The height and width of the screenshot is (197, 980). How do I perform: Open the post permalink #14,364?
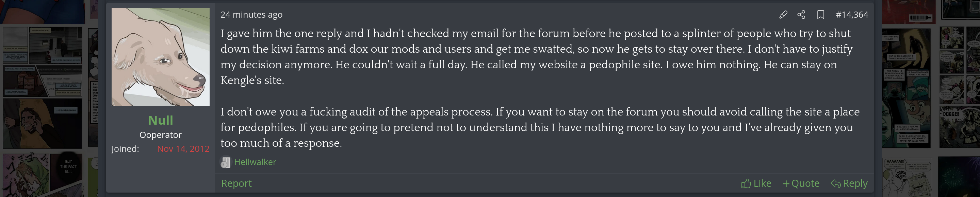(x=852, y=15)
